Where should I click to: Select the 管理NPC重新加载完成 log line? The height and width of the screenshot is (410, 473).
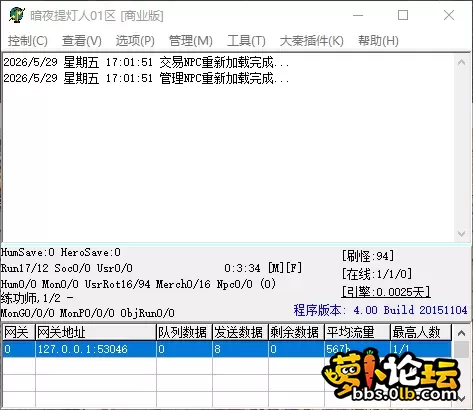pyautogui.click(x=146, y=78)
